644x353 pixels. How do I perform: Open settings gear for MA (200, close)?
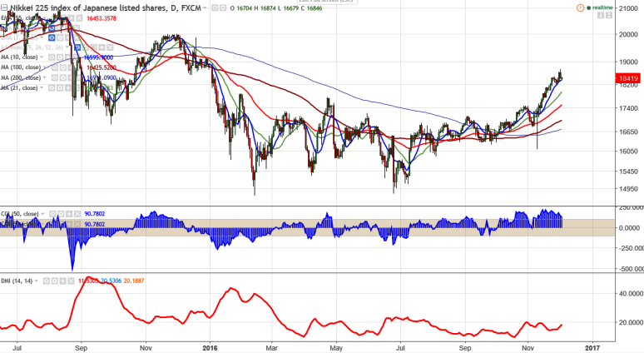tap(63, 77)
